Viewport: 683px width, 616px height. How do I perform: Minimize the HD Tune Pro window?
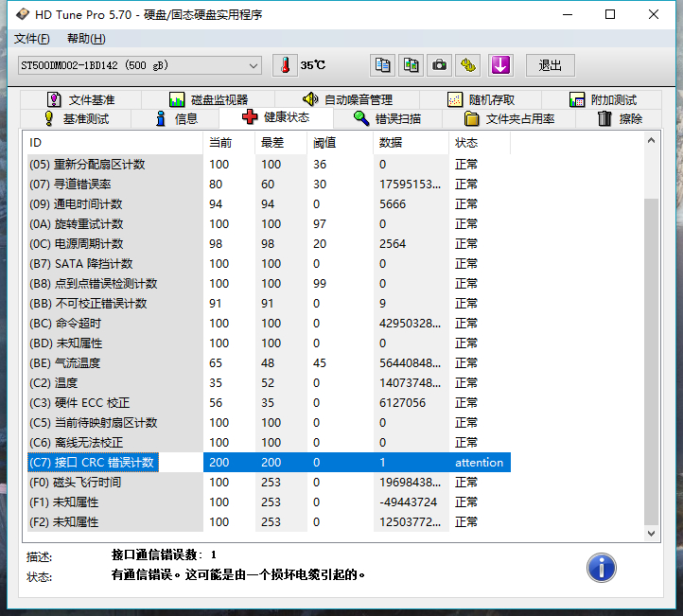pos(568,14)
